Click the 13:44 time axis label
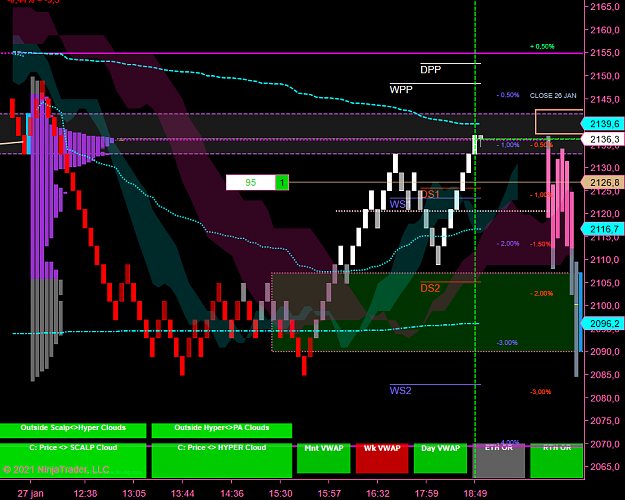The image size is (625, 500). click(x=183, y=494)
